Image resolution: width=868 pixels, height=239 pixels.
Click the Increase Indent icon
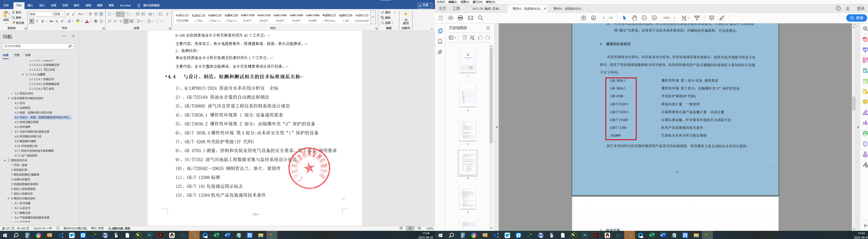pyautogui.click(x=143, y=14)
